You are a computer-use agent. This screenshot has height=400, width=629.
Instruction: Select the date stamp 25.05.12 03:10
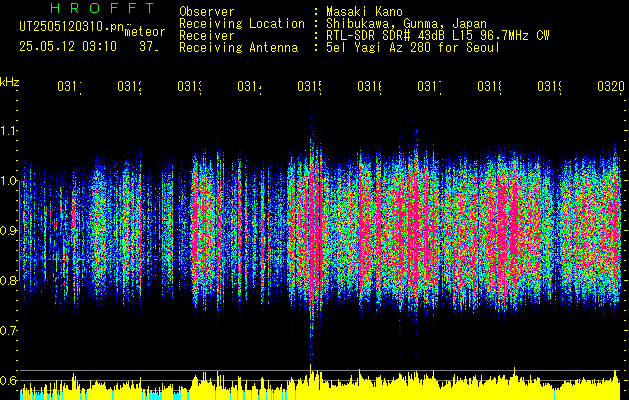(68, 47)
